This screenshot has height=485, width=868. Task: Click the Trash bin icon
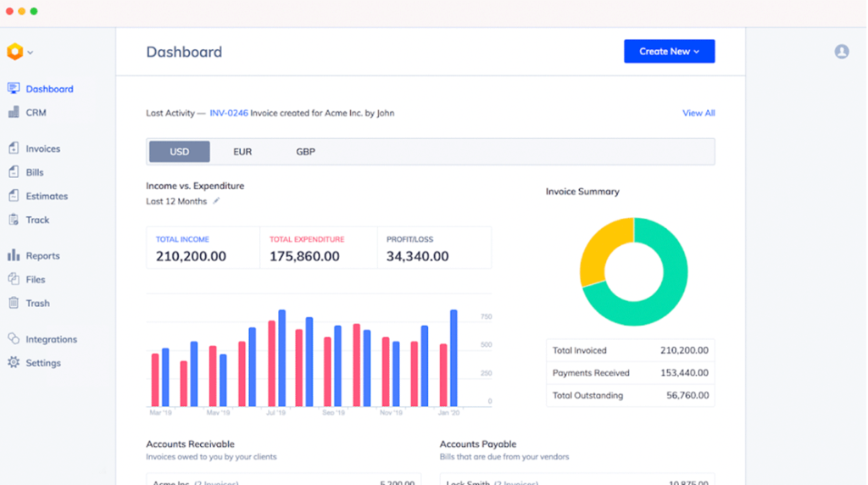pos(14,303)
